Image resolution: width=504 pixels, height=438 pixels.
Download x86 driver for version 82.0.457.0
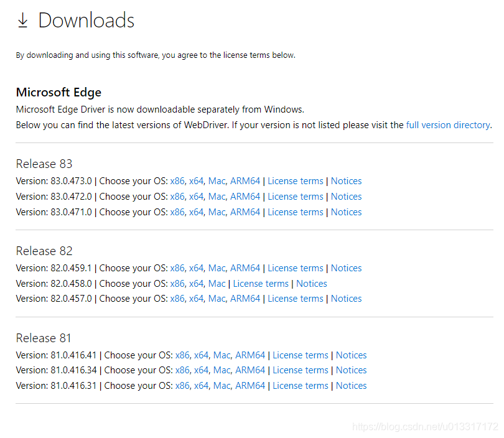coord(177,299)
